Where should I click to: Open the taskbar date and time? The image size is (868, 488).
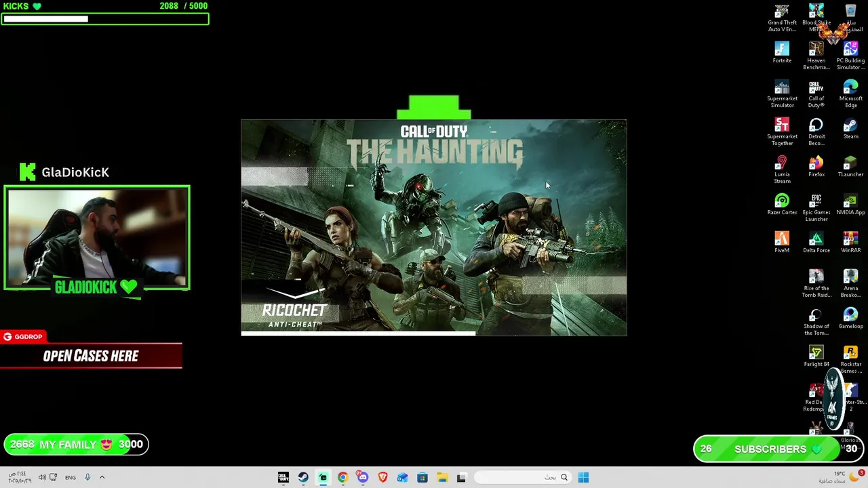pyautogui.click(x=19, y=477)
